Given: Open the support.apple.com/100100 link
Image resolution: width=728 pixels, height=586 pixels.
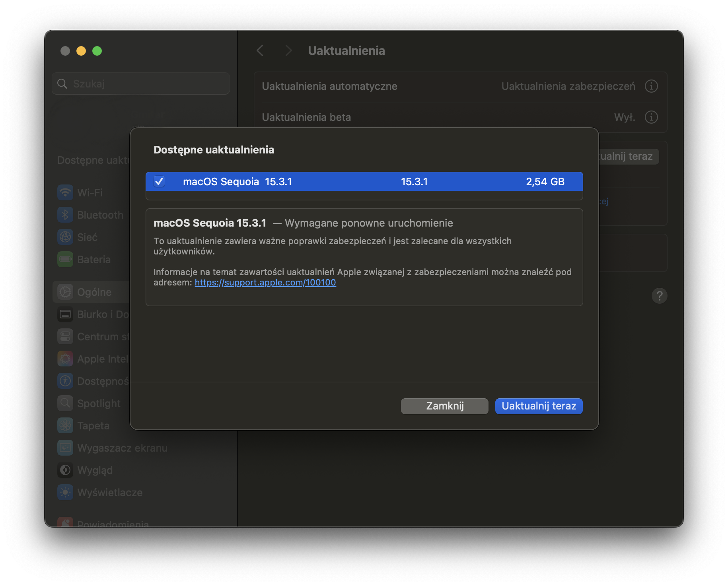Looking at the screenshot, I should (265, 283).
